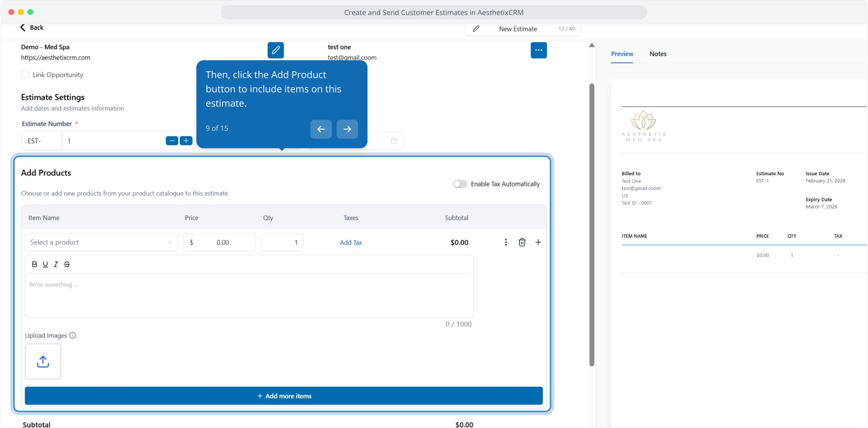This screenshot has width=868, height=428.
Task: Open the Select a product dropdown
Action: [x=101, y=242]
